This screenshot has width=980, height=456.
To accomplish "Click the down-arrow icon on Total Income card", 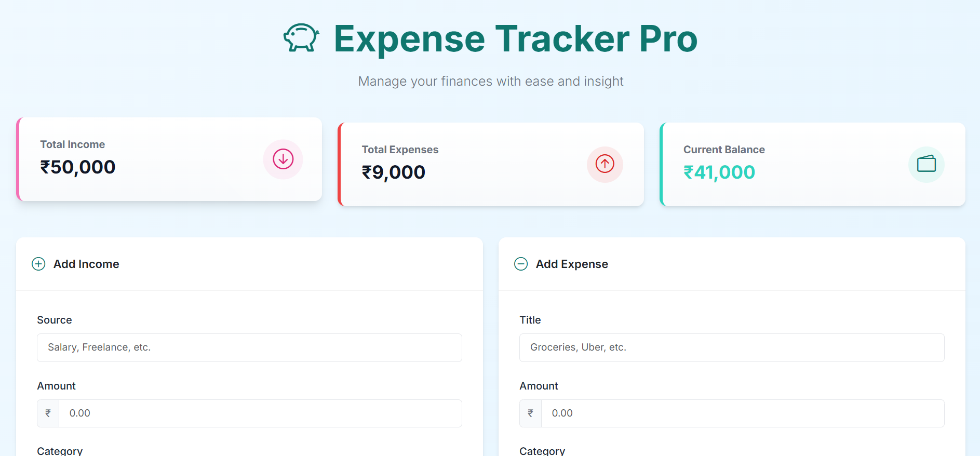I will 283,159.
